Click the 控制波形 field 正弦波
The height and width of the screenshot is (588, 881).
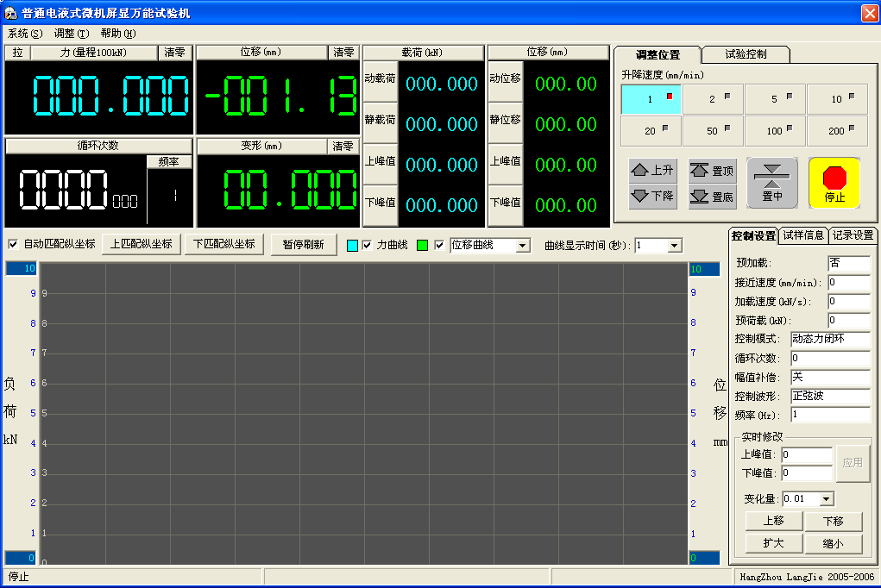830,397
